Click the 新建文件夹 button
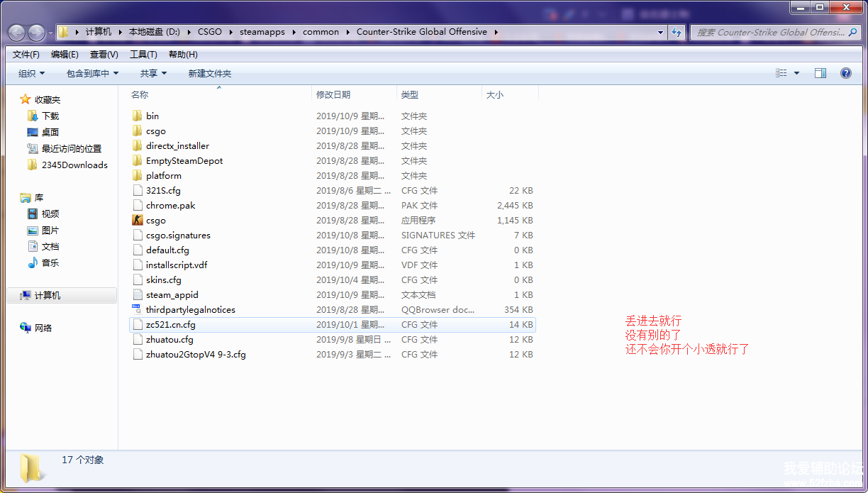868x493 pixels. click(x=210, y=73)
